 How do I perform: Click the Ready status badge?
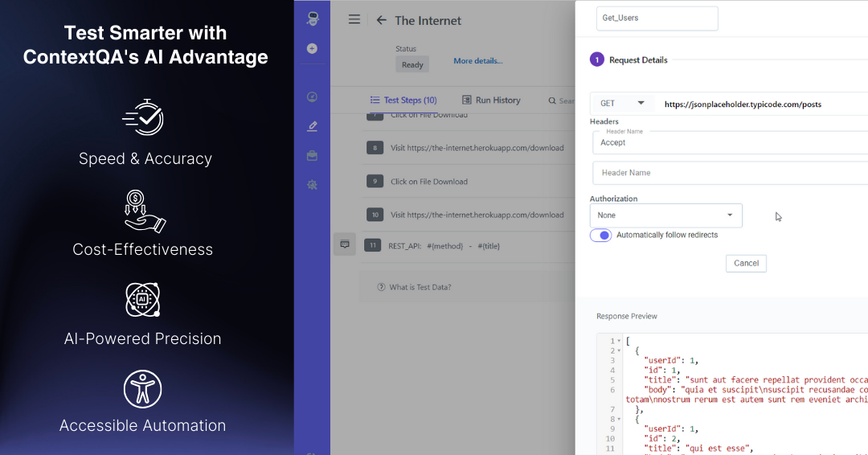412,65
